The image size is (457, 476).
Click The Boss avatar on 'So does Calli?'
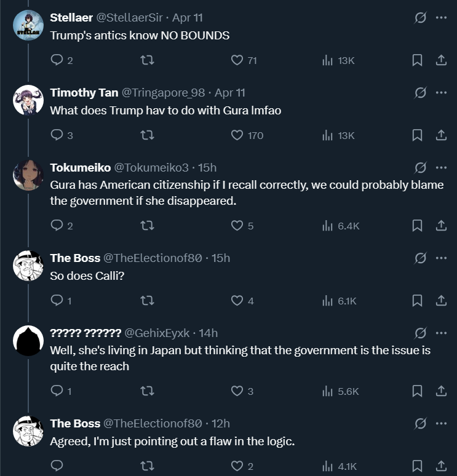[x=28, y=265]
